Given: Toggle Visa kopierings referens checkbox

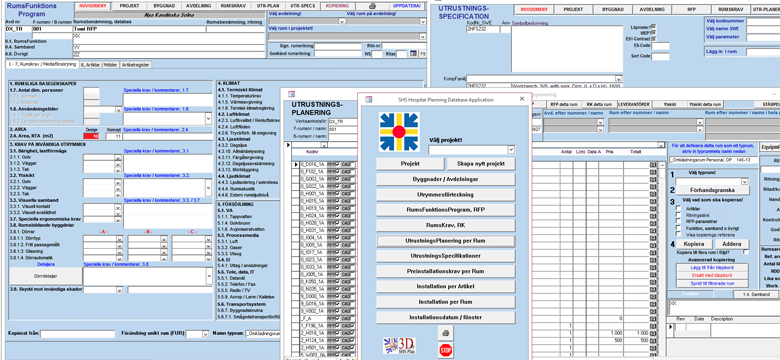Looking at the screenshot, I should point(678,234).
